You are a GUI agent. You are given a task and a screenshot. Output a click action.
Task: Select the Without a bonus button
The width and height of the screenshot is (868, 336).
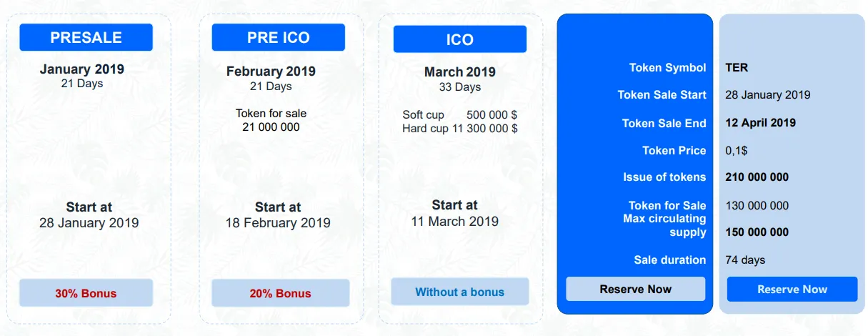tap(459, 292)
